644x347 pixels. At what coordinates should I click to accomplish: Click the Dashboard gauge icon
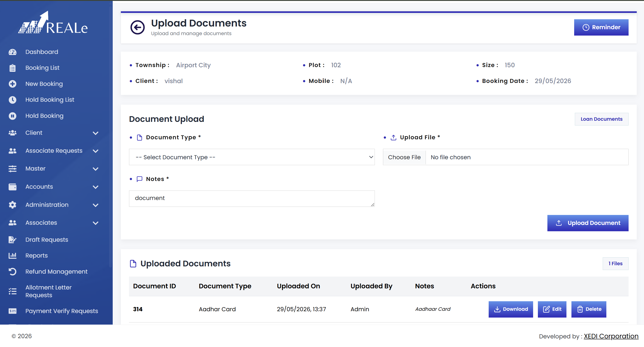pyautogui.click(x=12, y=52)
